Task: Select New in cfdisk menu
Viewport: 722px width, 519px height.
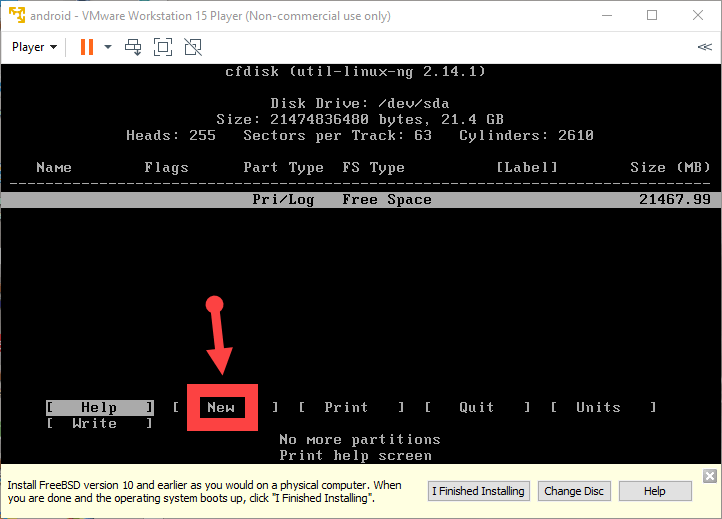Action: point(221,407)
